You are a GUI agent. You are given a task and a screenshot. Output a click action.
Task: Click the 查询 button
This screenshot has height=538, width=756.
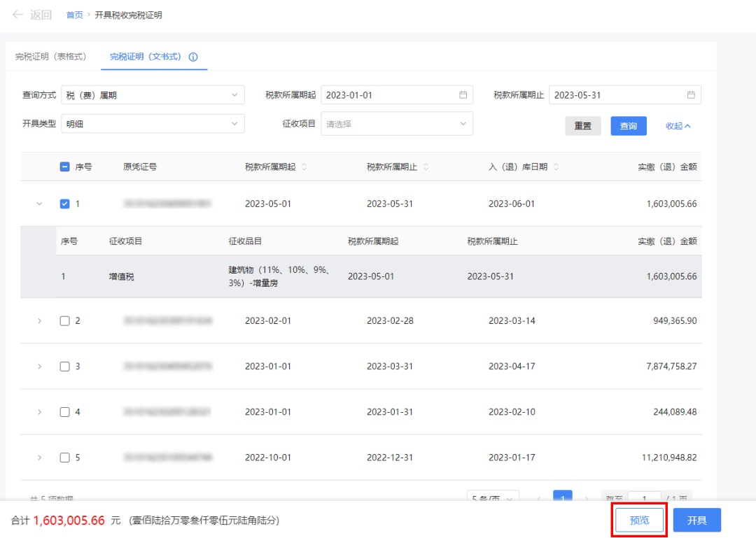(x=628, y=126)
